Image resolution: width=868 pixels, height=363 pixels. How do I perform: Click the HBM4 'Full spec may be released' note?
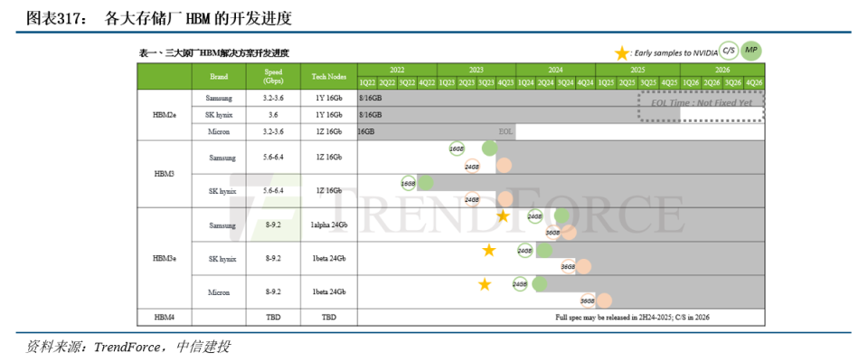point(632,318)
